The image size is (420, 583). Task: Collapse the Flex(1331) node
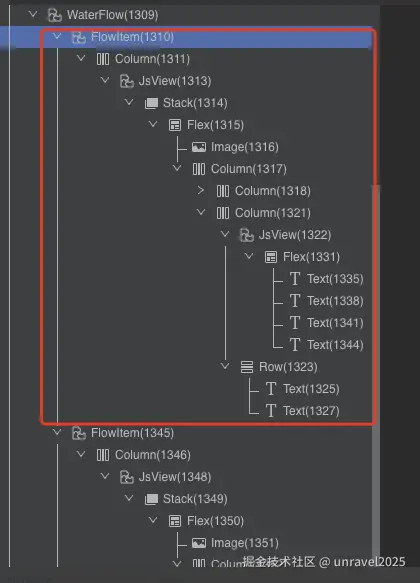pyautogui.click(x=249, y=256)
